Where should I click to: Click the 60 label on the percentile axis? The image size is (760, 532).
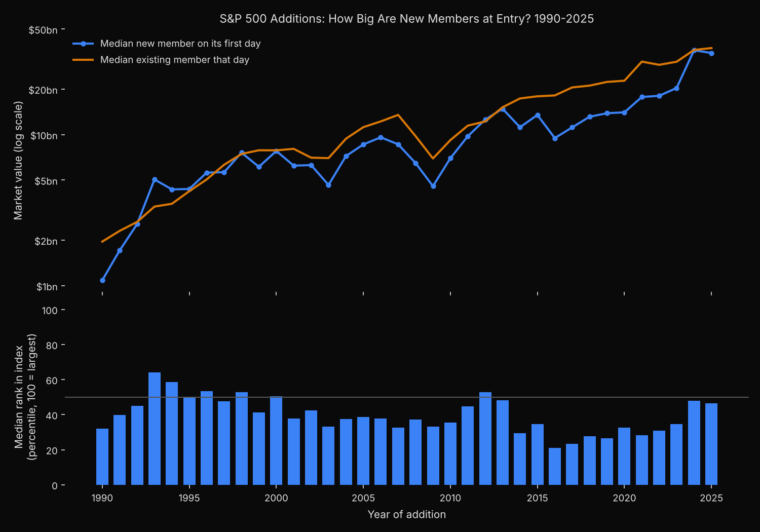(x=52, y=381)
